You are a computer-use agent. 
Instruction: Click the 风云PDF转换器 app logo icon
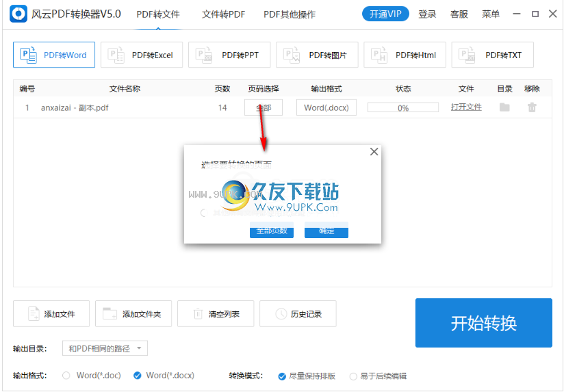click(x=18, y=14)
